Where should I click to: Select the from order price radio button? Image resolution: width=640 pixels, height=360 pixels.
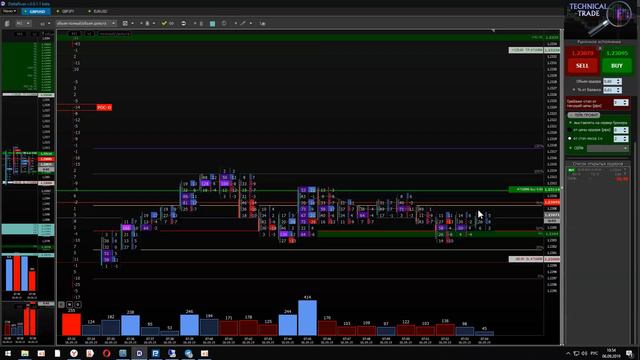tap(570, 130)
